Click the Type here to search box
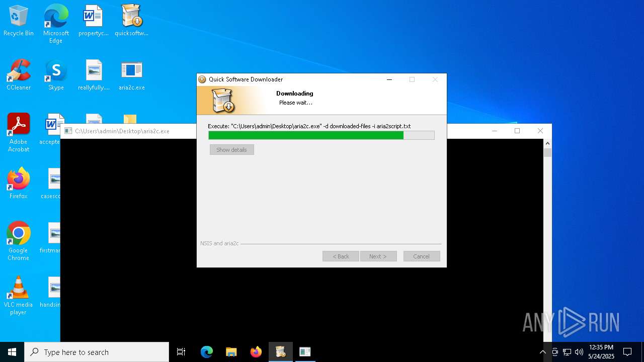This screenshot has height=362, width=644. (x=97, y=352)
